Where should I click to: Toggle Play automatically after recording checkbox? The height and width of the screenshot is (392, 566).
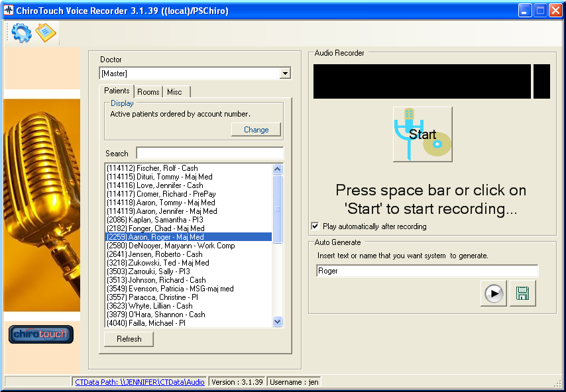(315, 226)
